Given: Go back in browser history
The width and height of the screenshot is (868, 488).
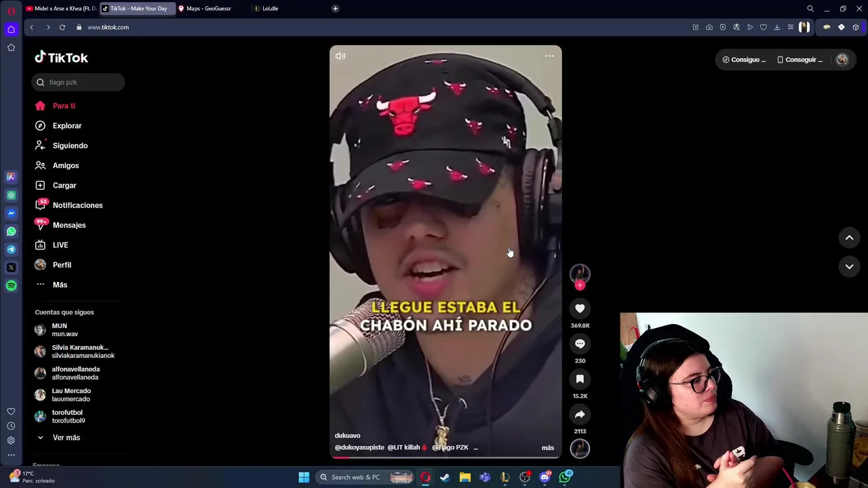Looking at the screenshot, I should tap(31, 27).
